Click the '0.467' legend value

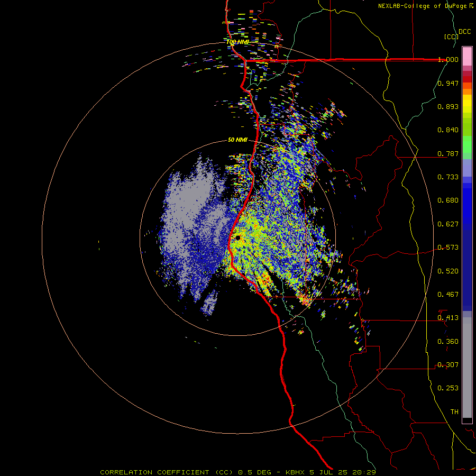(x=448, y=295)
